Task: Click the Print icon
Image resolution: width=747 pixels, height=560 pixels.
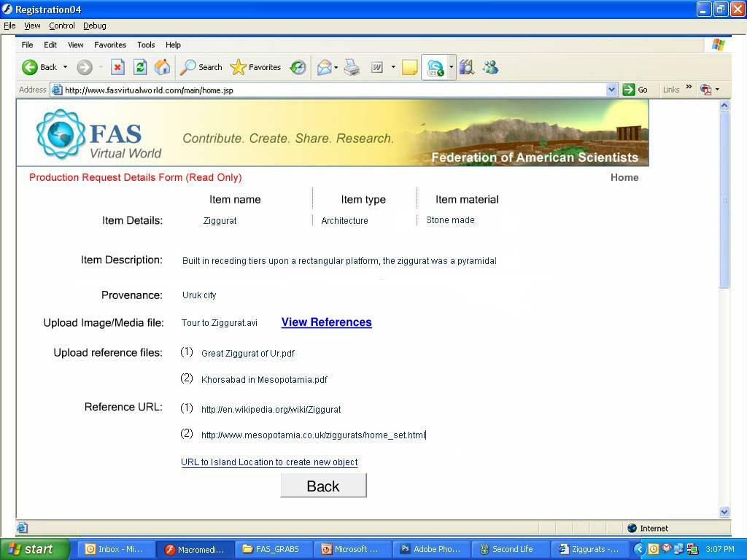Action: point(352,67)
